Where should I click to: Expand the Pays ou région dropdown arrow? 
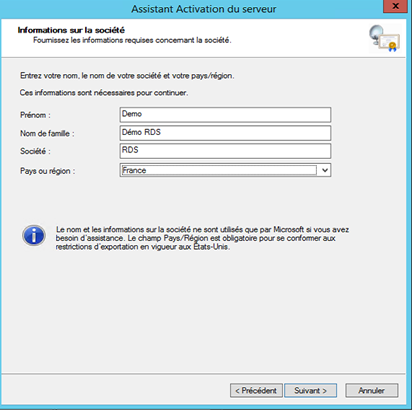click(325, 170)
